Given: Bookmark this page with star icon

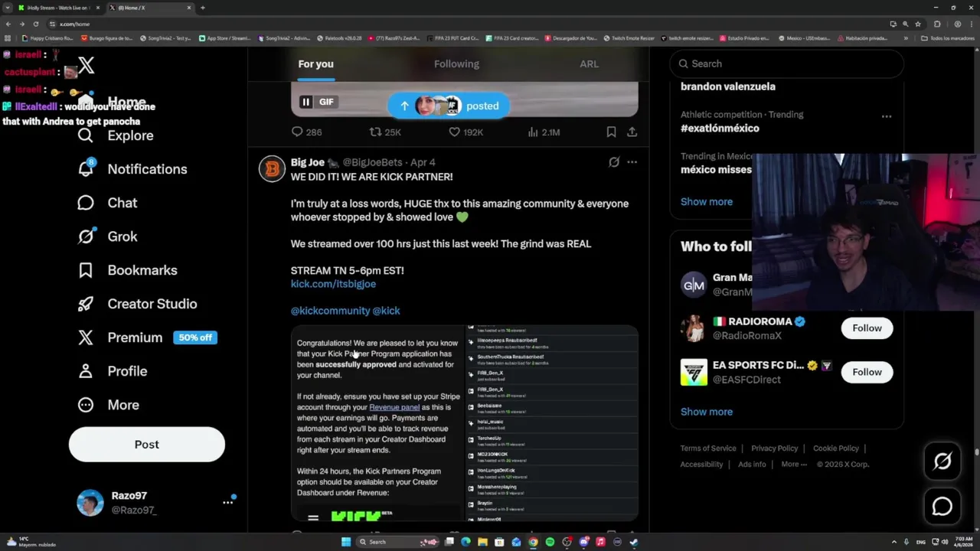Looking at the screenshot, I should tap(917, 24).
